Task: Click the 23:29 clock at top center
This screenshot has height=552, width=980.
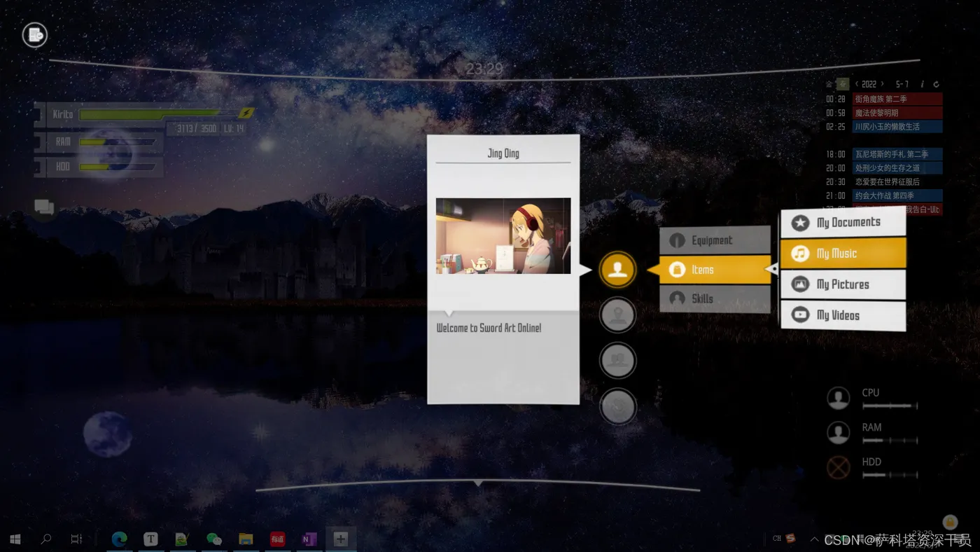Action: click(x=484, y=69)
